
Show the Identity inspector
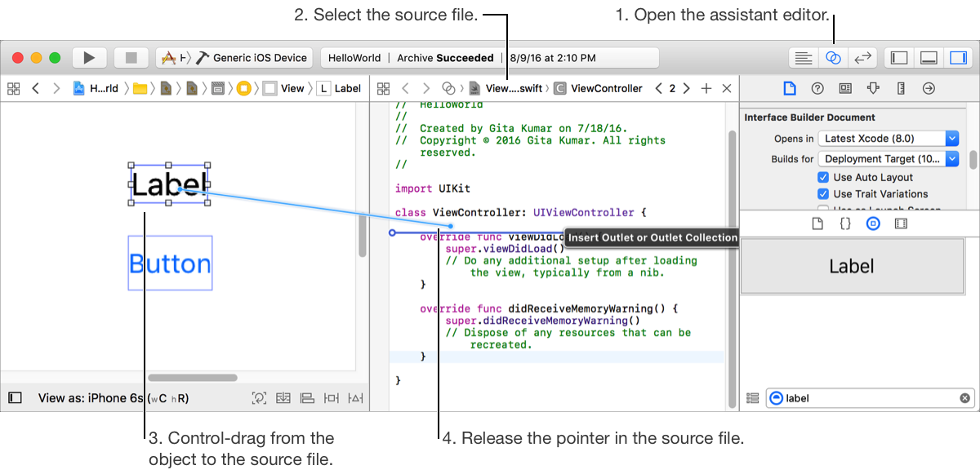(845, 88)
